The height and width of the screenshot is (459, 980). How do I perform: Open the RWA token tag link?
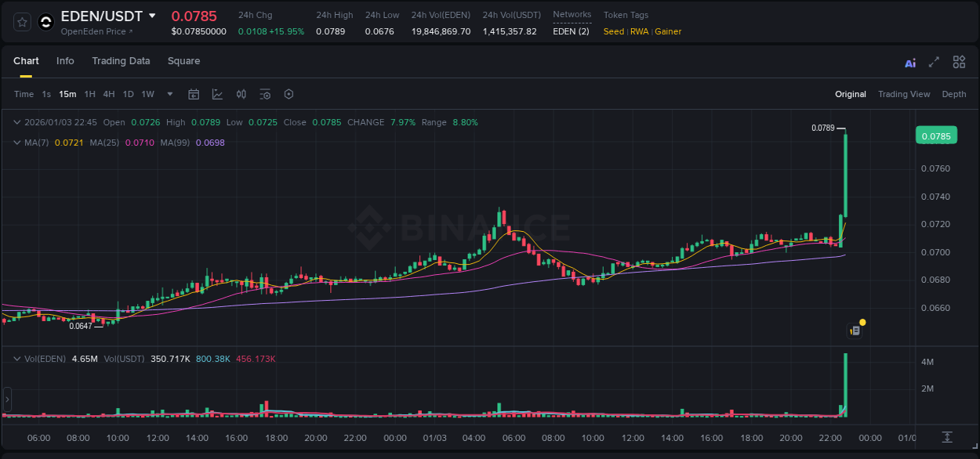point(639,32)
